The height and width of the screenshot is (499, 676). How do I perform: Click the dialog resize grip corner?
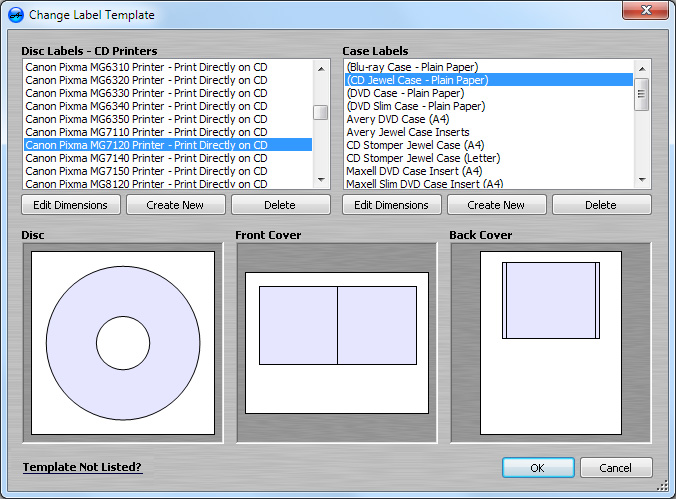(663, 486)
